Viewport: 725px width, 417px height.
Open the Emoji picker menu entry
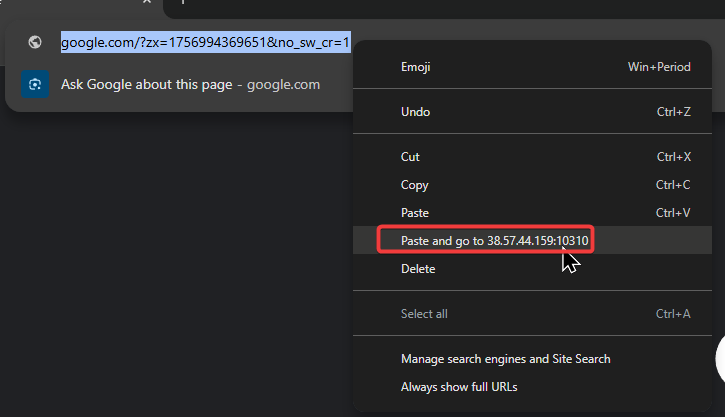532,67
